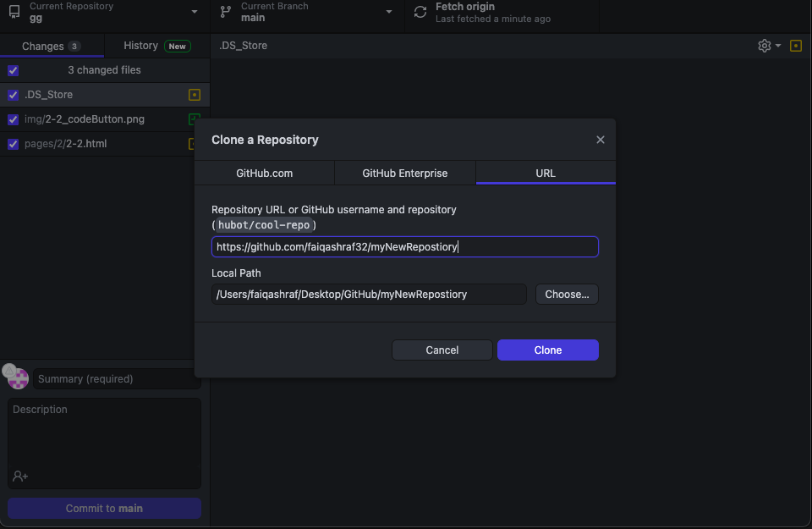Click the changes count badge 3
This screenshot has height=529, width=812.
[x=74, y=46]
